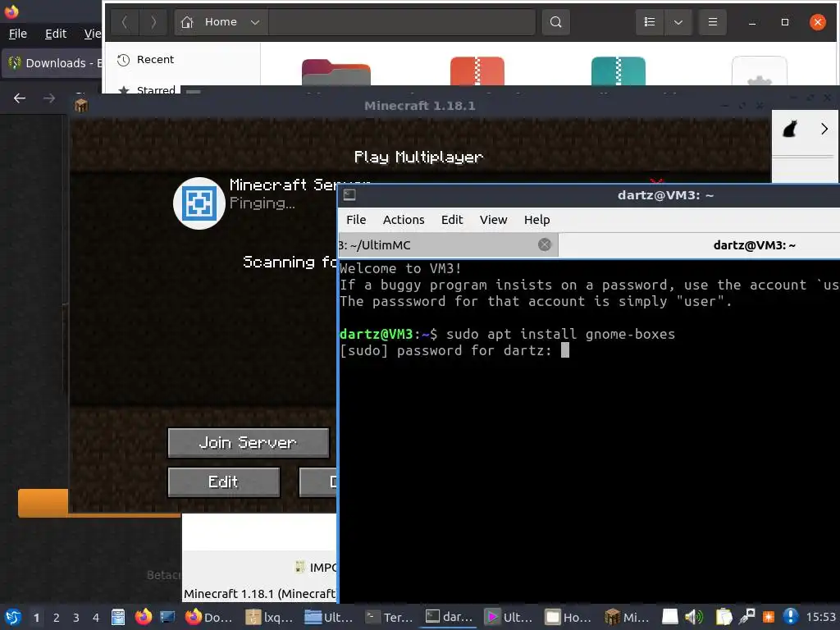Open the view options dropdown in Files
Viewport: 840px width, 630px height.
(x=678, y=22)
